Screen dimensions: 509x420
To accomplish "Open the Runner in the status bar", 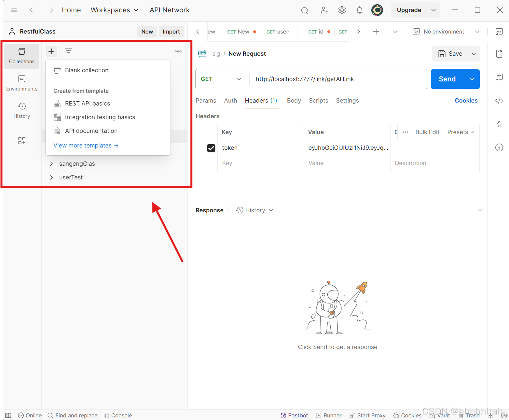I will (x=329, y=415).
